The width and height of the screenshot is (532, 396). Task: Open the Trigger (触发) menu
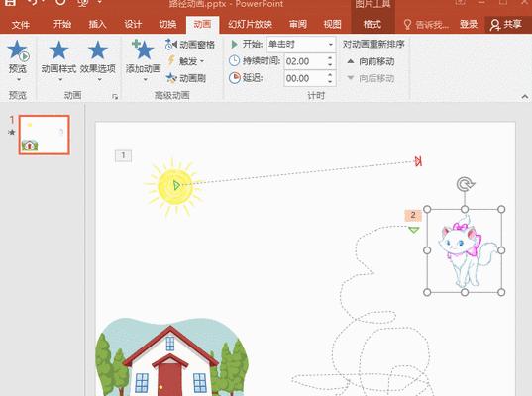(x=186, y=61)
